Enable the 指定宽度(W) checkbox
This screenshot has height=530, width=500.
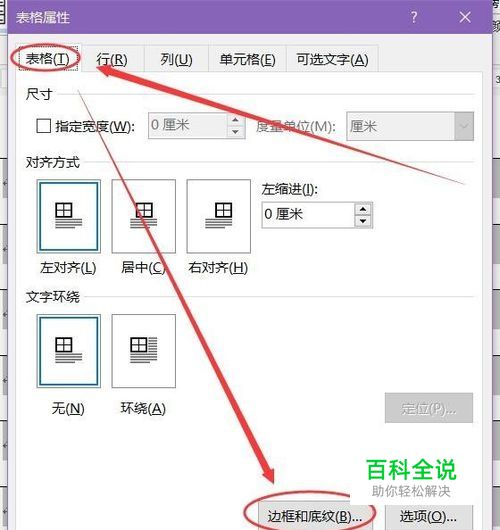click(x=44, y=126)
